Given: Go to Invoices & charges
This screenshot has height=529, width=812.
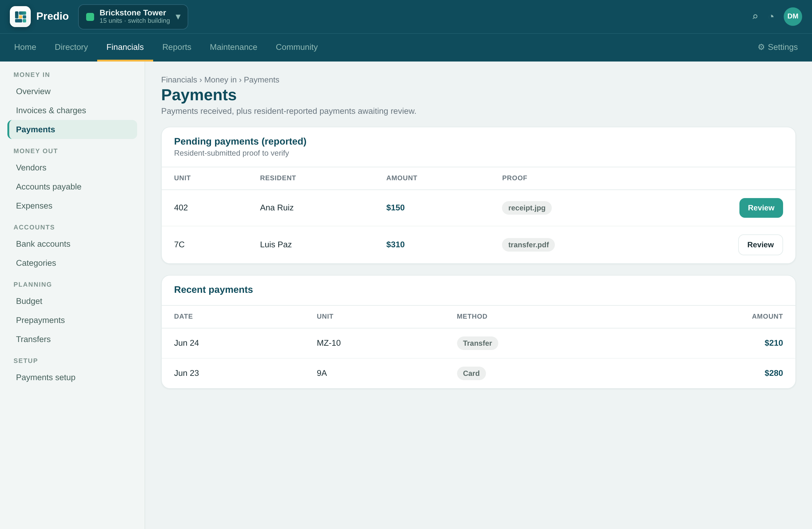Looking at the screenshot, I should point(72,110).
